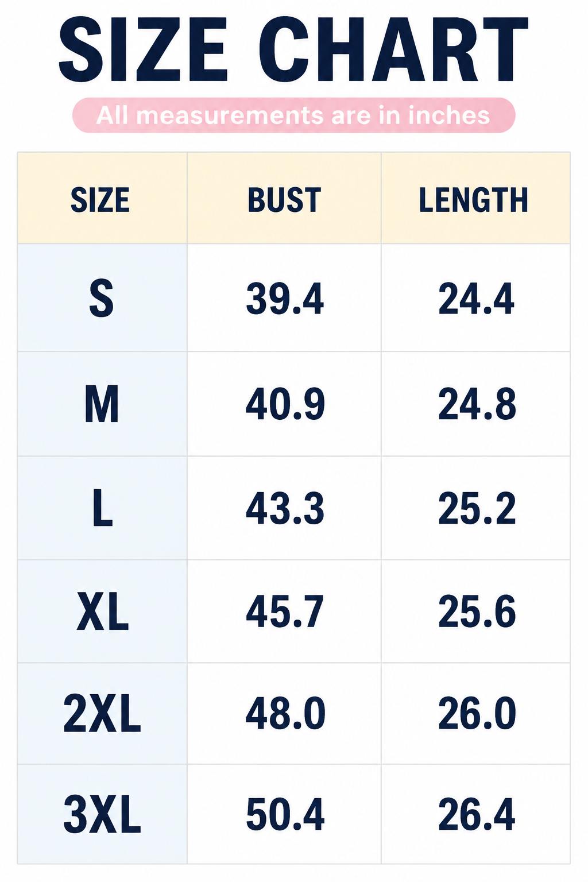This screenshot has height=882, width=588.
Task: Click the 43.3 bust value
Action: tap(285, 509)
